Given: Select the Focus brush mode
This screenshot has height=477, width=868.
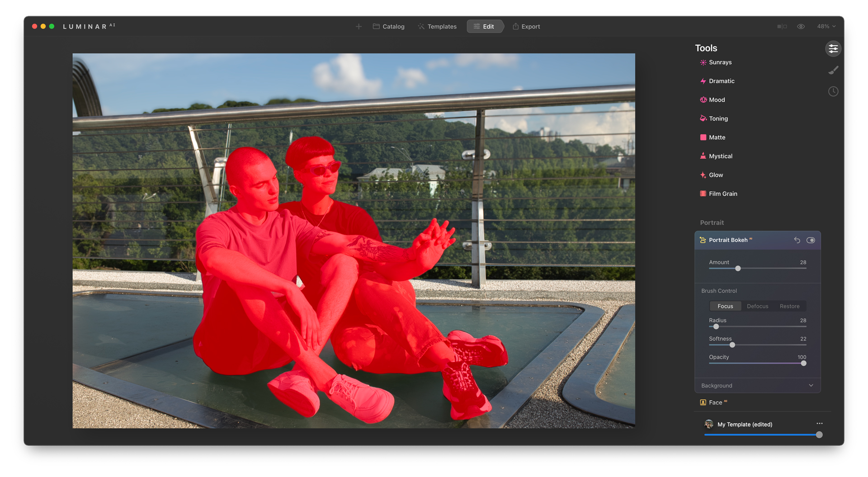Looking at the screenshot, I should pyautogui.click(x=725, y=306).
